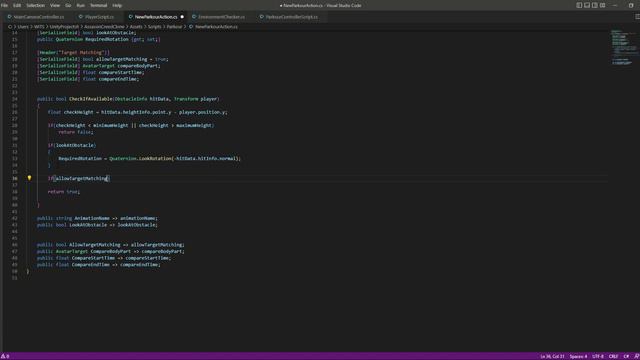640x360 pixels.
Task: Open the File menu
Action: pos(4,5)
